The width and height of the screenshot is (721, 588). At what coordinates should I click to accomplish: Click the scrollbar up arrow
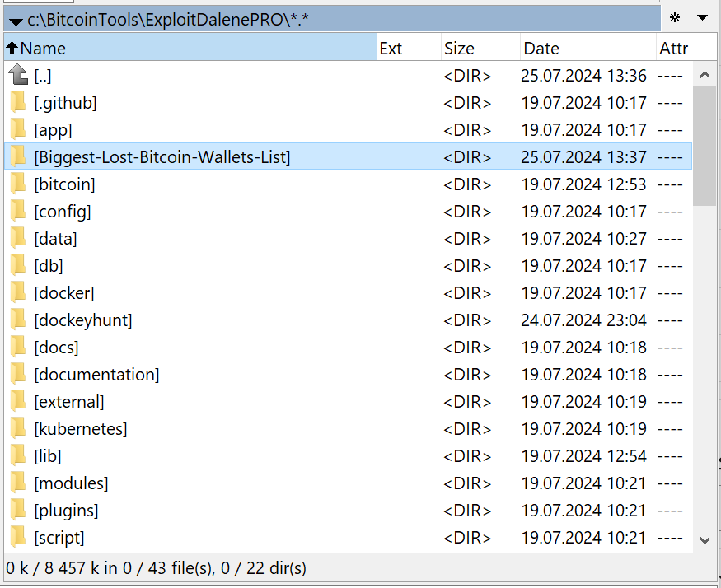(x=705, y=74)
